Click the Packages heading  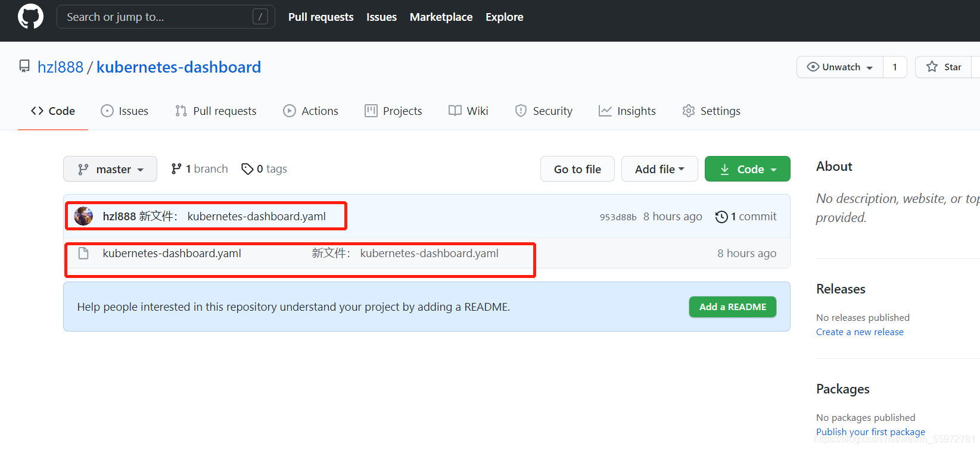coord(843,389)
